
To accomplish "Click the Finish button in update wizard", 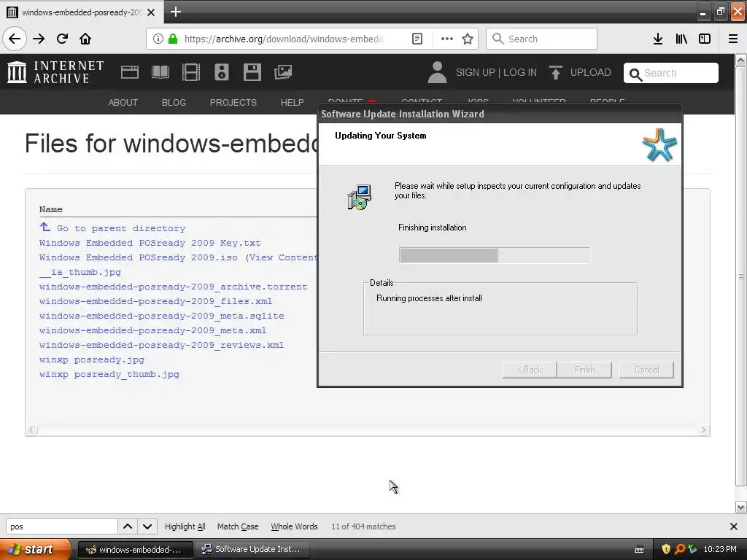I will coord(584,370).
